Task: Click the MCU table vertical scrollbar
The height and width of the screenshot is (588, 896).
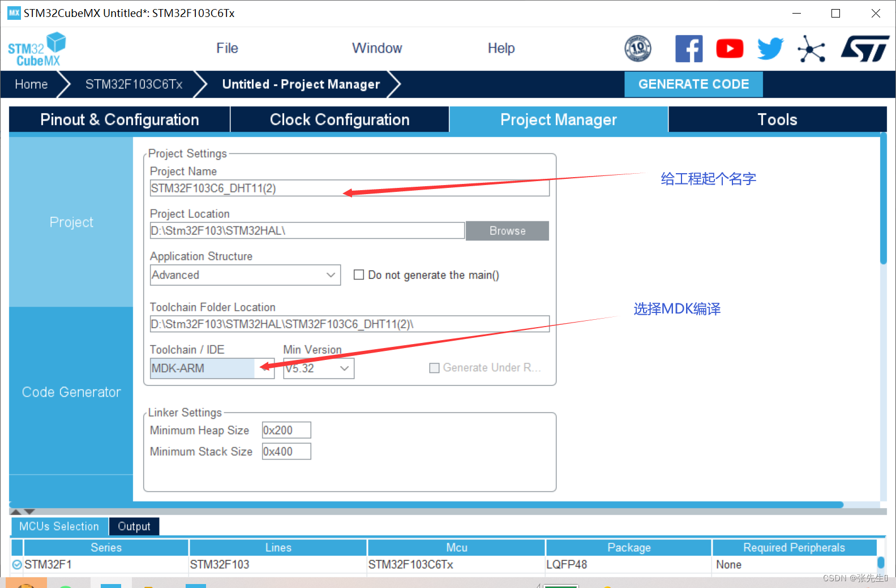Action: 881,563
